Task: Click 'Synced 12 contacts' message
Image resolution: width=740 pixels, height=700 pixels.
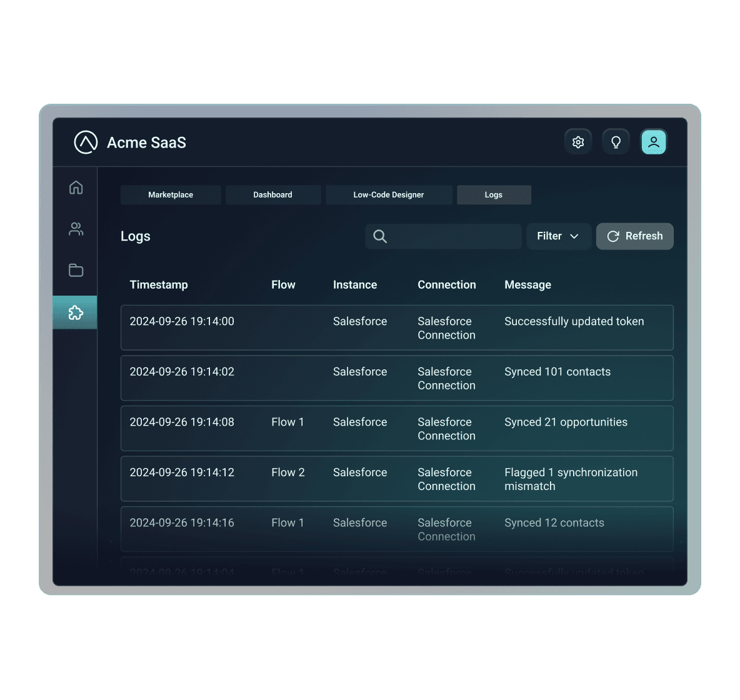Action: [x=554, y=523]
